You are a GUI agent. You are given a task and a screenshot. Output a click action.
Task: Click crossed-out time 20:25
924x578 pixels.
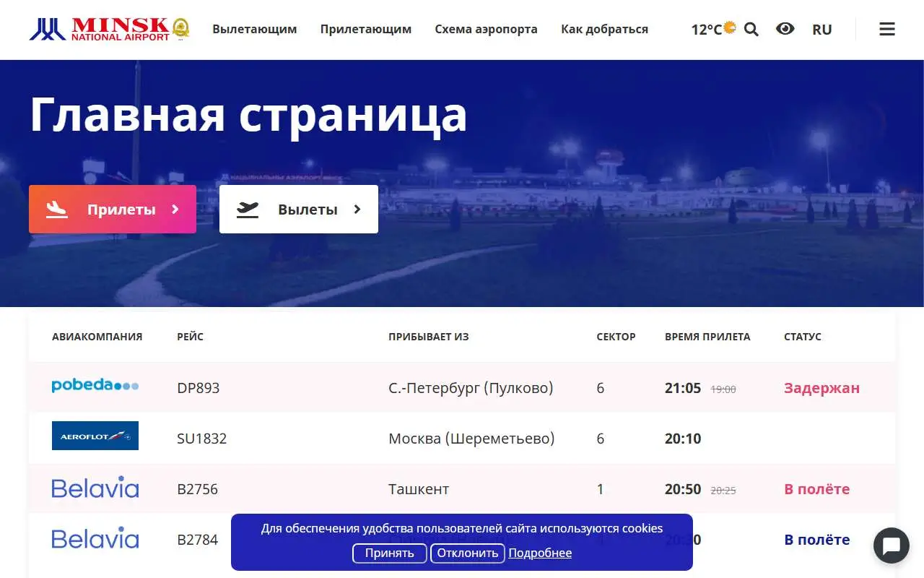(723, 491)
